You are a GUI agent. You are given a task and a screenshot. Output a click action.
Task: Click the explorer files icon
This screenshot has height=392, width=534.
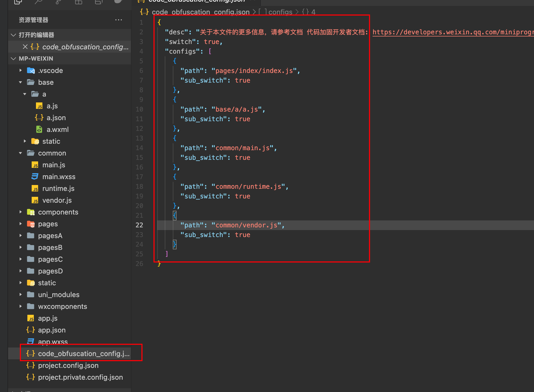pyautogui.click(x=18, y=2)
